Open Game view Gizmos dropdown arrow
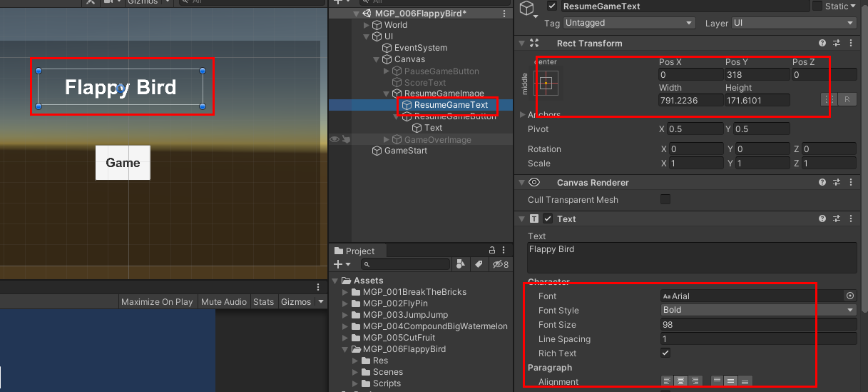The image size is (868, 392). click(x=320, y=302)
